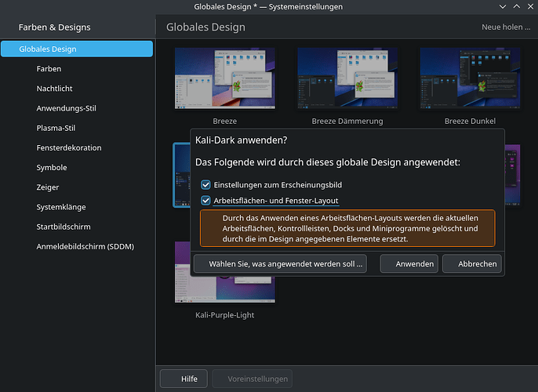Select the Breeze theme thumbnail
This screenshot has width=538, height=392.
pyautogui.click(x=225, y=78)
